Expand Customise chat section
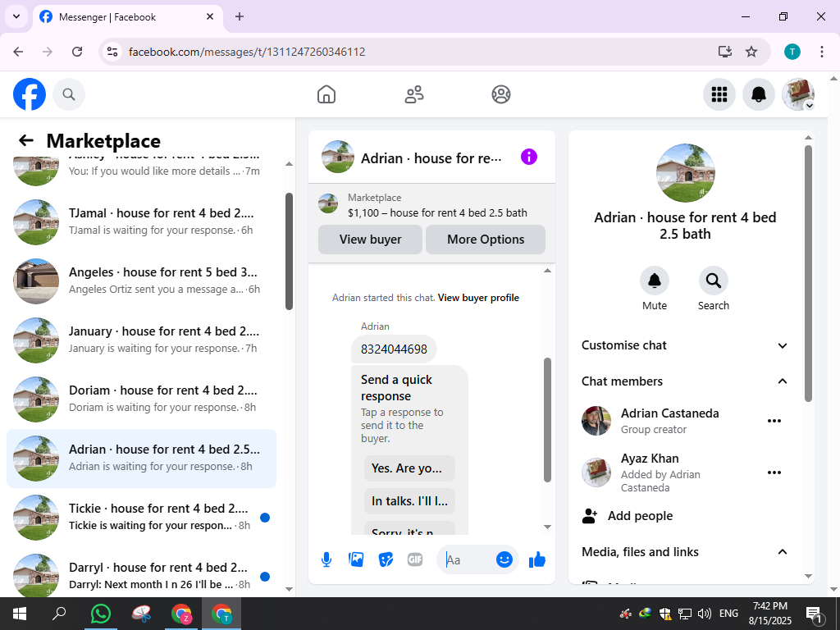840x630 pixels. click(x=685, y=345)
